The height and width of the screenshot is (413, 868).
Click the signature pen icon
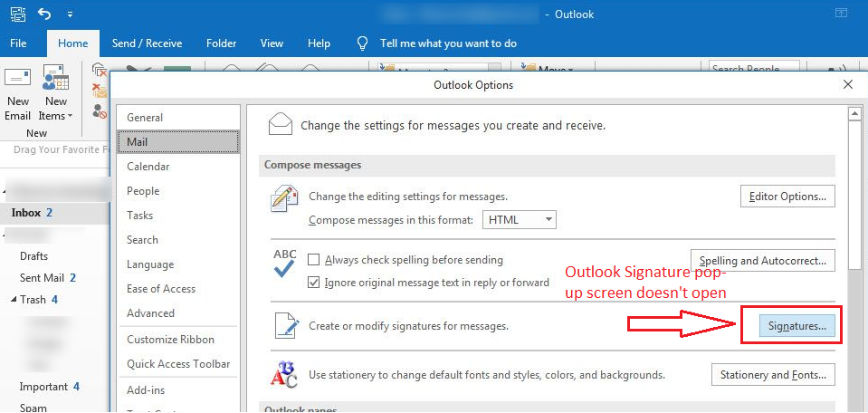click(x=284, y=326)
